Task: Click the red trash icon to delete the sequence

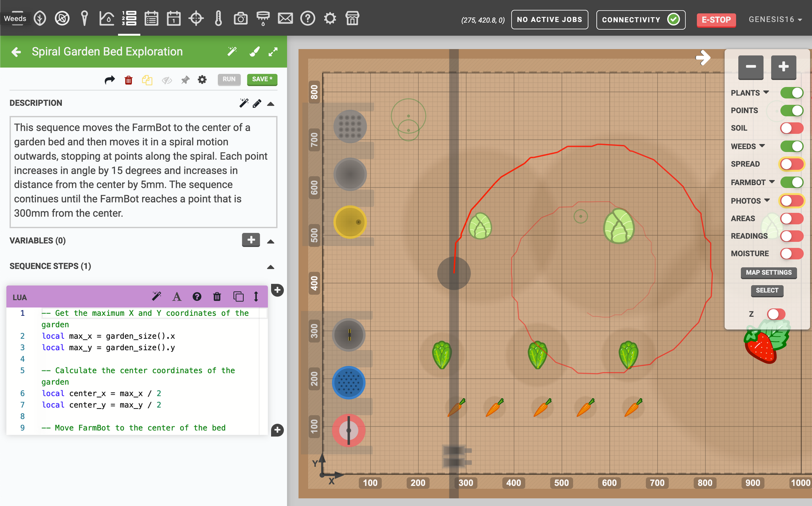Action: 128,80
